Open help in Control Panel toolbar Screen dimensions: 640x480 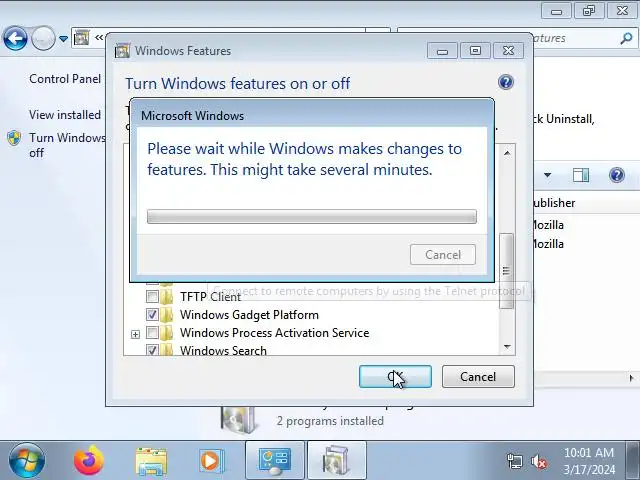pyautogui.click(x=617, y=175)
